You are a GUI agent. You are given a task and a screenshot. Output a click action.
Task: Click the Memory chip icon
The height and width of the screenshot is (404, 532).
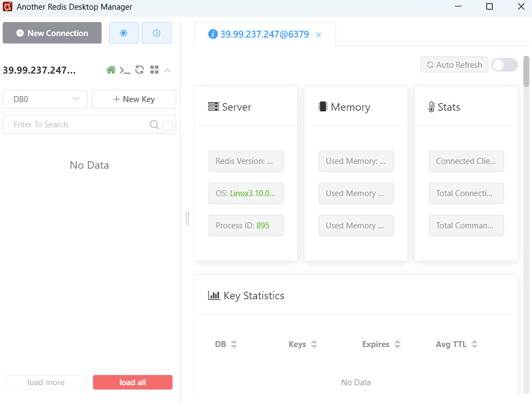pyautogui.click(x=322, y=106)
